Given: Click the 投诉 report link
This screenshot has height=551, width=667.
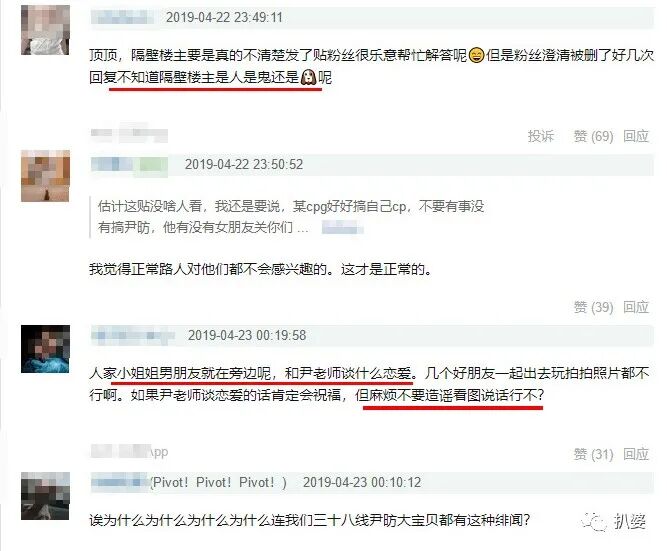Looking at the screenshot, I should tap(541, 136).
